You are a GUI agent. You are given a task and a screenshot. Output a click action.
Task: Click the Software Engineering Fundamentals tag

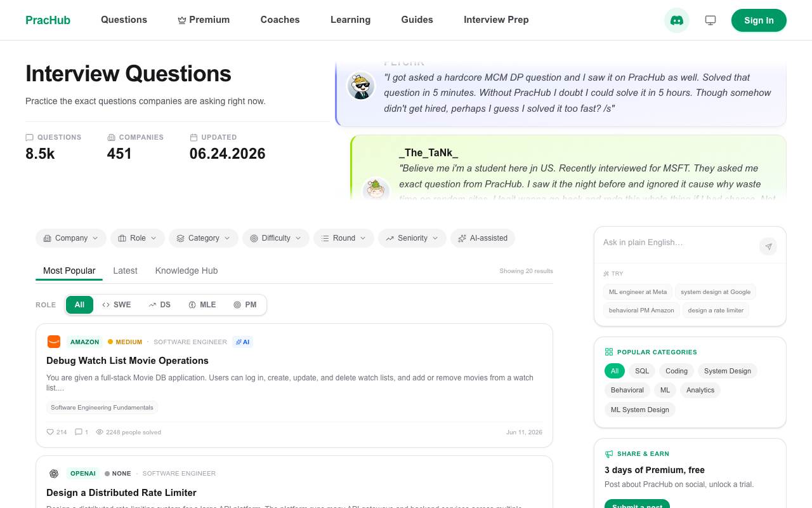click(x=102, y=408)
